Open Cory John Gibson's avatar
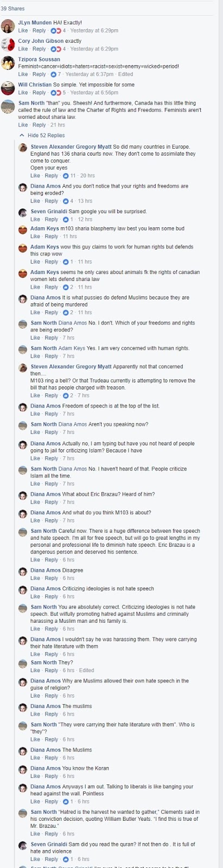This screenshot has height=868, width=223. (8, 44)
